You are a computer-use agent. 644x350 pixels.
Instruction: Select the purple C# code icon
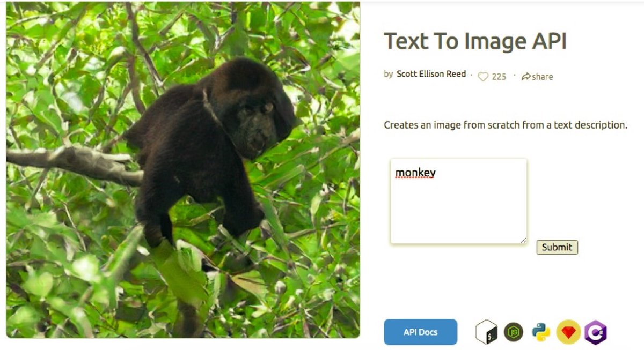click(596, 332)
